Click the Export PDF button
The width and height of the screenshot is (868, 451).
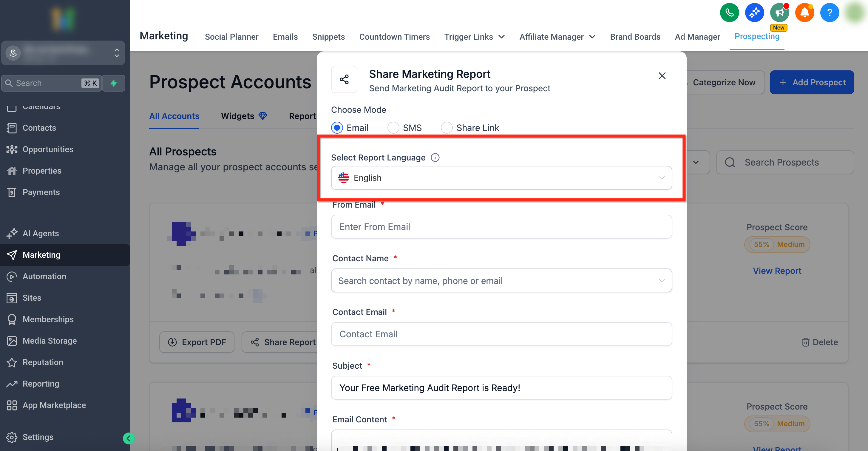[197, 342]
